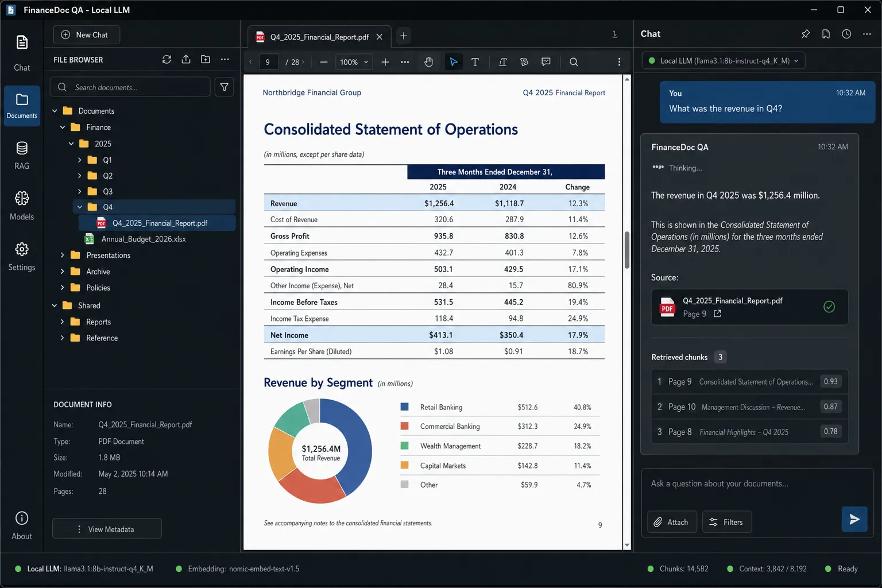Collapse the Q4 folder

(80, 207)
